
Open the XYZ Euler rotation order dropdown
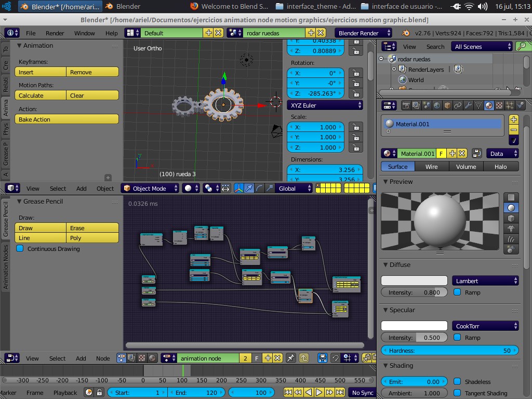coord(325,105)
